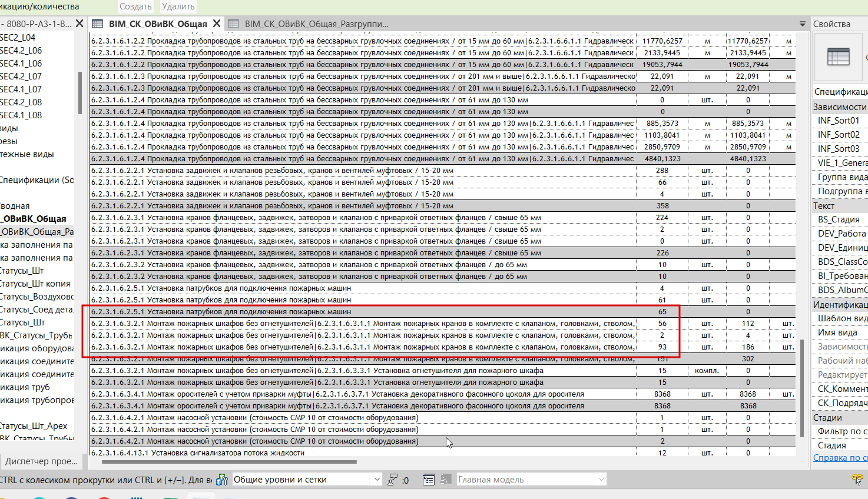Select the Имя вида property row
This screenshot has height=499, width=868.
840,332
